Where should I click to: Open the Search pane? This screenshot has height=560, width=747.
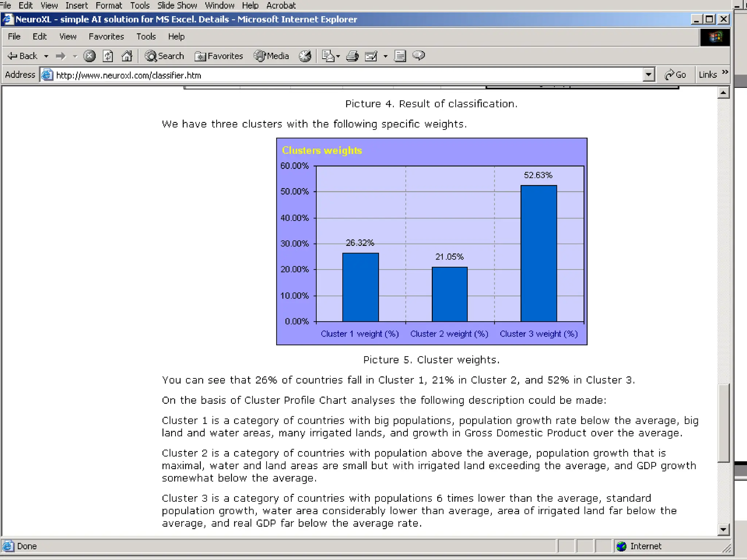click(x=165, y=56)
